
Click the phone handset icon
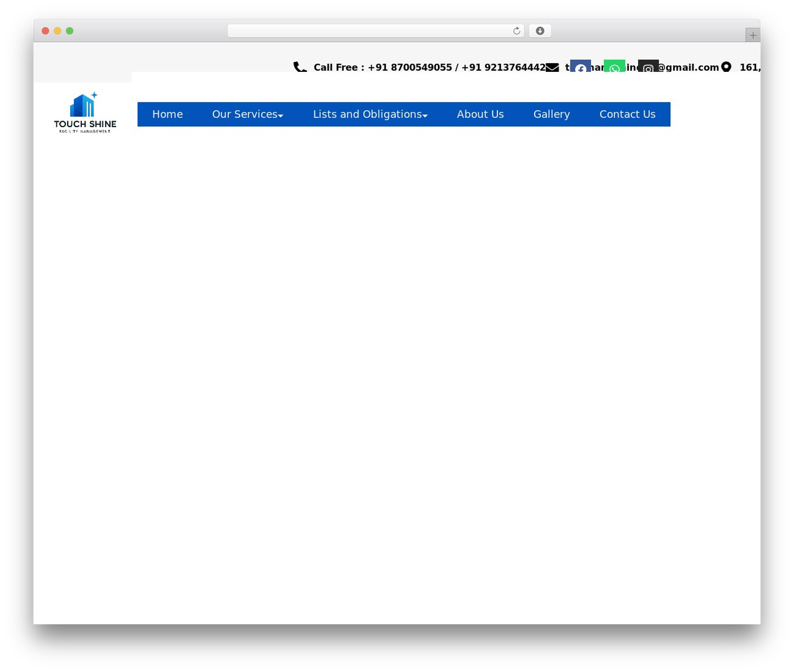coord(300,67)
